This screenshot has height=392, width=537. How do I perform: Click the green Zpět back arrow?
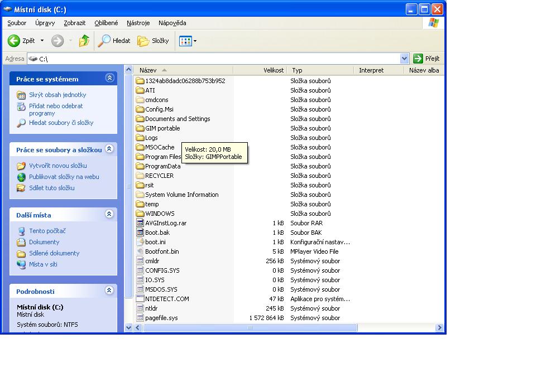[14, 41]
